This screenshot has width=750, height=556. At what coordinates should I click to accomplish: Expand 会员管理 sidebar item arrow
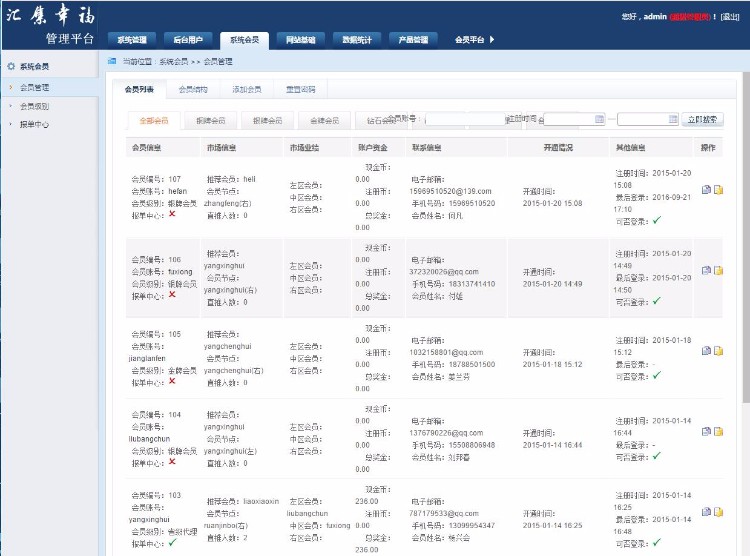click(x=11, y=87)
